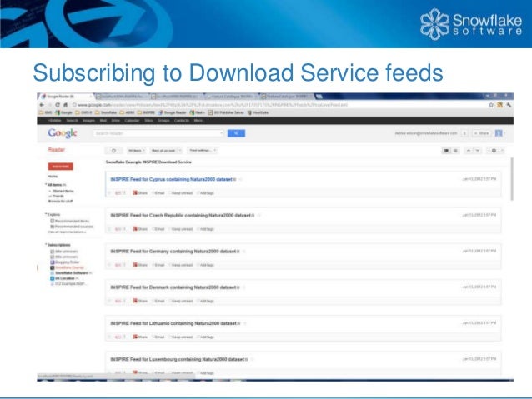Screen dimensions: 532x399
Task: Email the Cyprus feed item
Action: point(158,193)
